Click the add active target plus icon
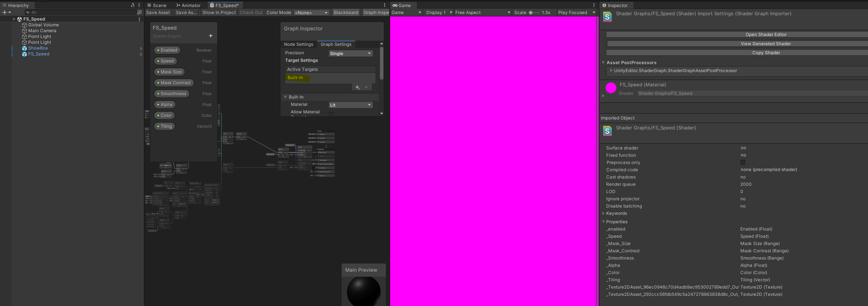This screenshot has width=868, height=306. point(357,87)
